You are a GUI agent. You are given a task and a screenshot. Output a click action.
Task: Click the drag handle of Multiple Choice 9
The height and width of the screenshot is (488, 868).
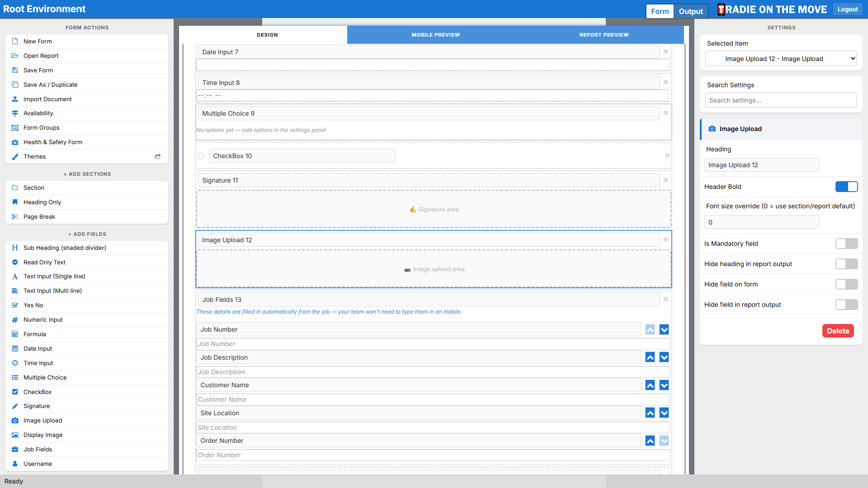pos(666,113)
